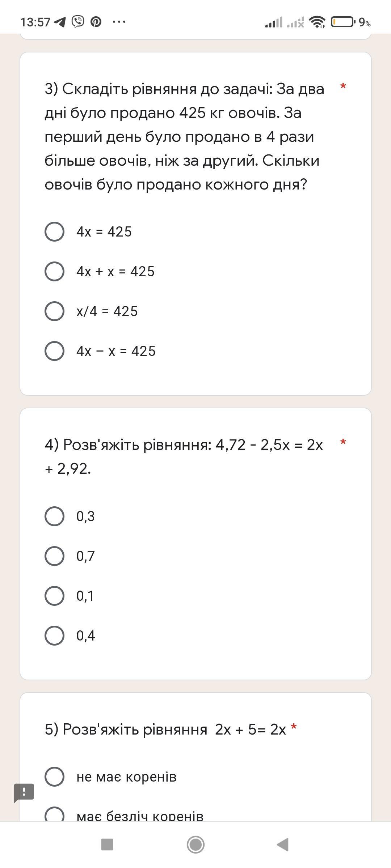Select answer 0,3 for question 4
Image resolution: width=391 pixels, height=868 pixels.
click(x=55, y=516)
